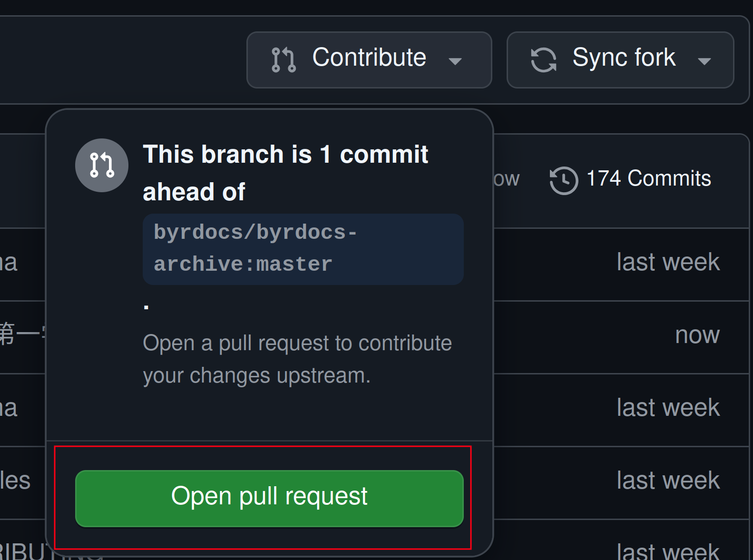Click the "now" timestamp in file list
Image resolution: width=753 pixels, height=560 pixels.
click(697, 335)
